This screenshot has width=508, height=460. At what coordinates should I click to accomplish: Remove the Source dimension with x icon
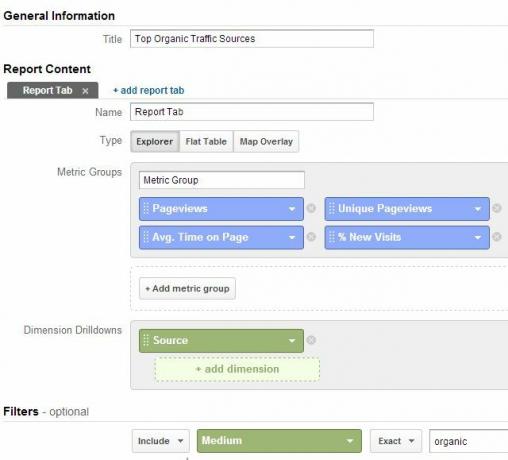[311, 340]
